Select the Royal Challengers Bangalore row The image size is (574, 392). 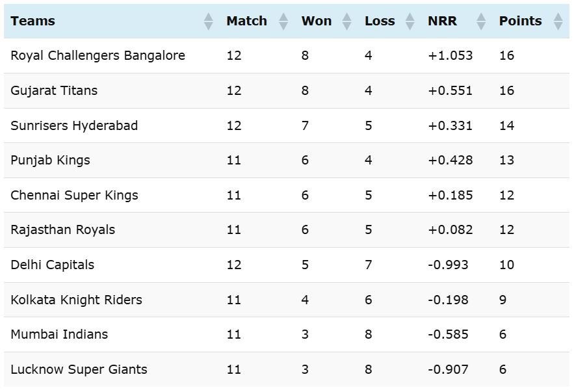click(287, 56)
